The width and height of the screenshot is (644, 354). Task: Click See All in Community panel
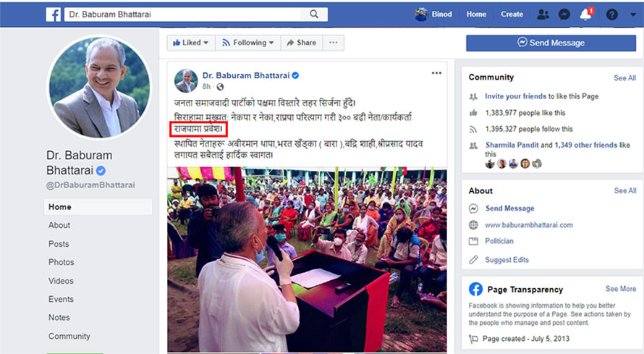point(624,78)
